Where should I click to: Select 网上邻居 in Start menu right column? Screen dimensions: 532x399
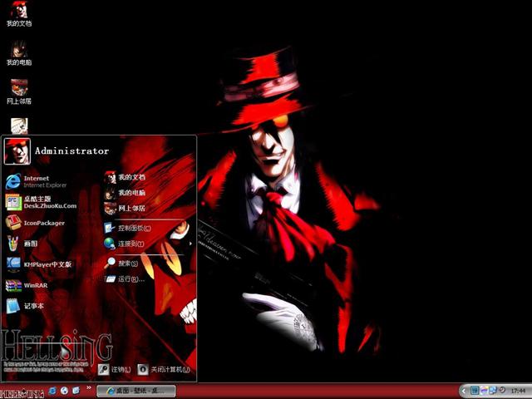click(126, 208)
